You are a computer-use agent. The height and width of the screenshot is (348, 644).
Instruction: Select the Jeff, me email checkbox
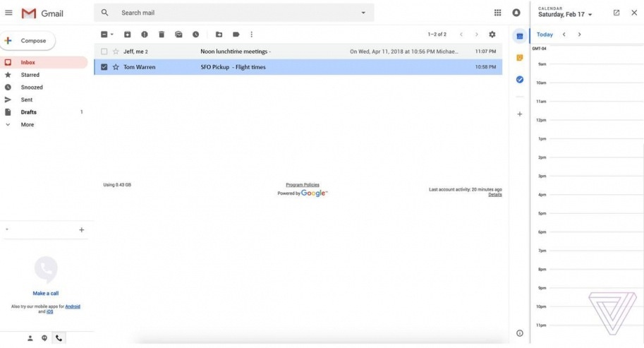tap(104, 52)
